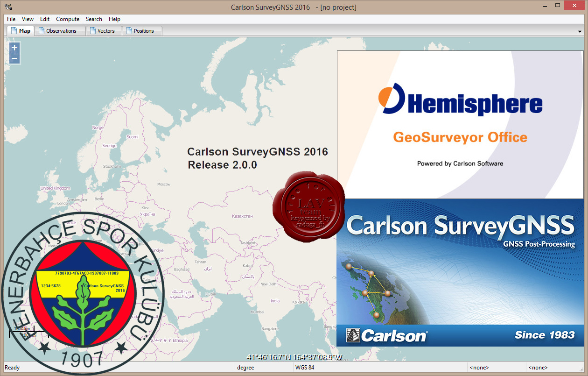Screen dimensions: 588x376
Task: Click the Stockholm label on the map
Action: pyautogui.click(x=112, y=166)
